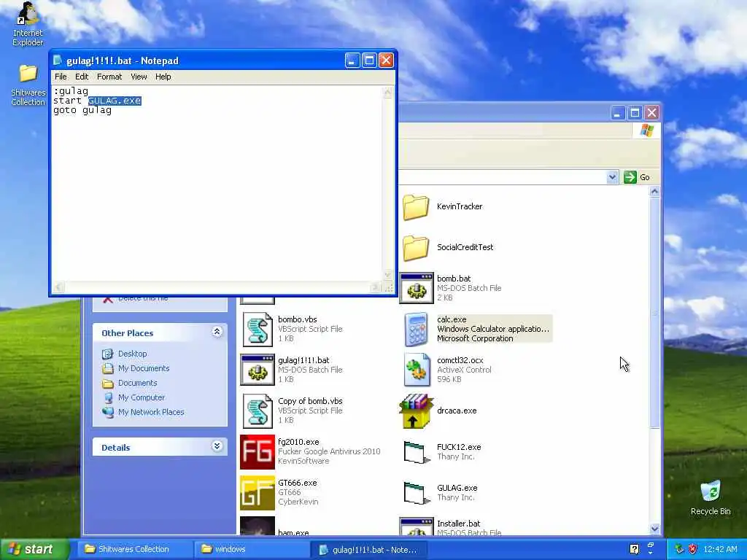The image size is (747, 560).
Task: Click the Explorer address bar field
Action: coord(502,177)
